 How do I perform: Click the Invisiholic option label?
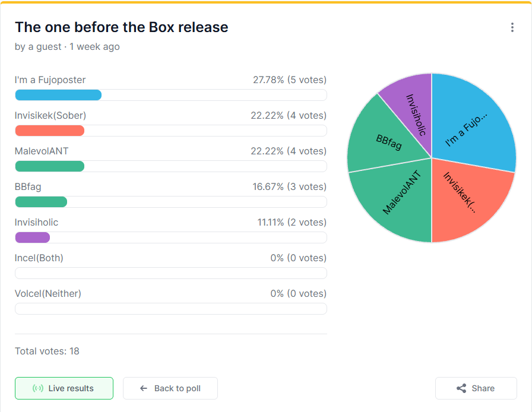point(36,222)
